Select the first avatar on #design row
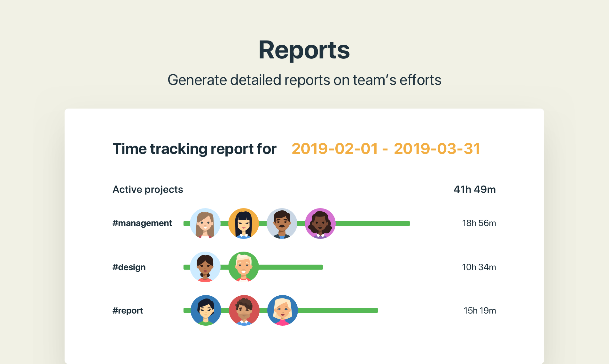The image size is (609, 364). click(x=205, y=267)
